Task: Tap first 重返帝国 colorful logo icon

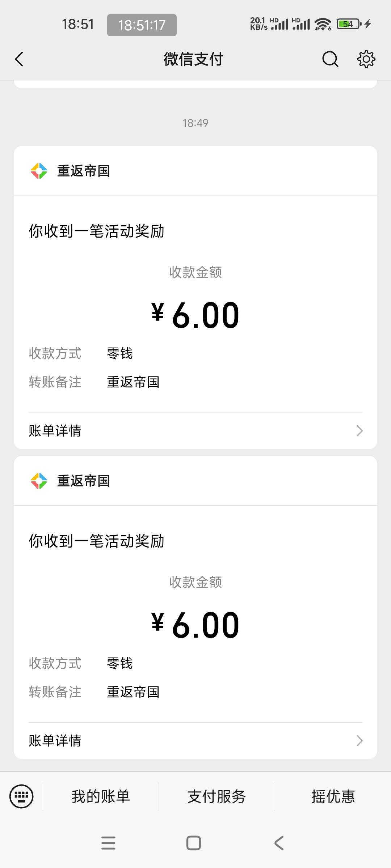Action: (x=39, y=171)
